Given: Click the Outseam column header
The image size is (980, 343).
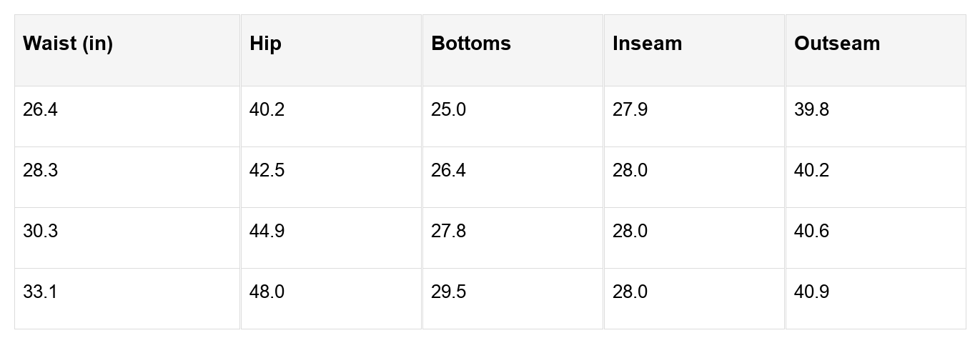Looking at the screenshot, I should [836, 44].
